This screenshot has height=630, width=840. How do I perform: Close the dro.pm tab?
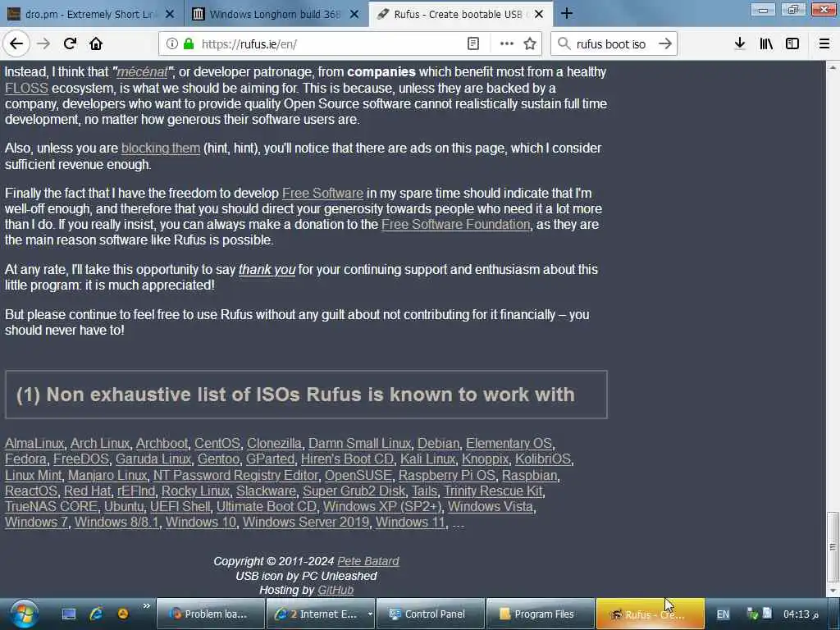170,15
